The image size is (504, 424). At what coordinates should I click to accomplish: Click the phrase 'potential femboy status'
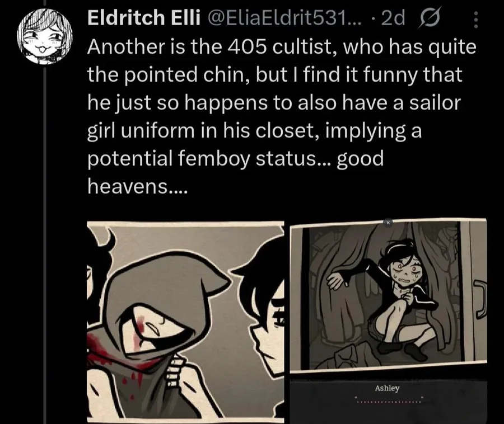[x=202, y=158]
